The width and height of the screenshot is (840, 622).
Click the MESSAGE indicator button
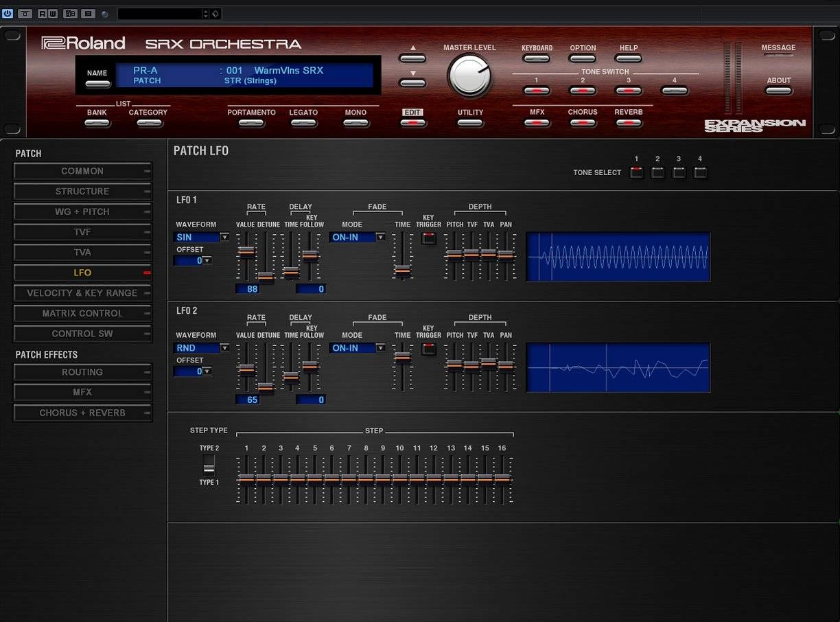(x=778, y=56)
